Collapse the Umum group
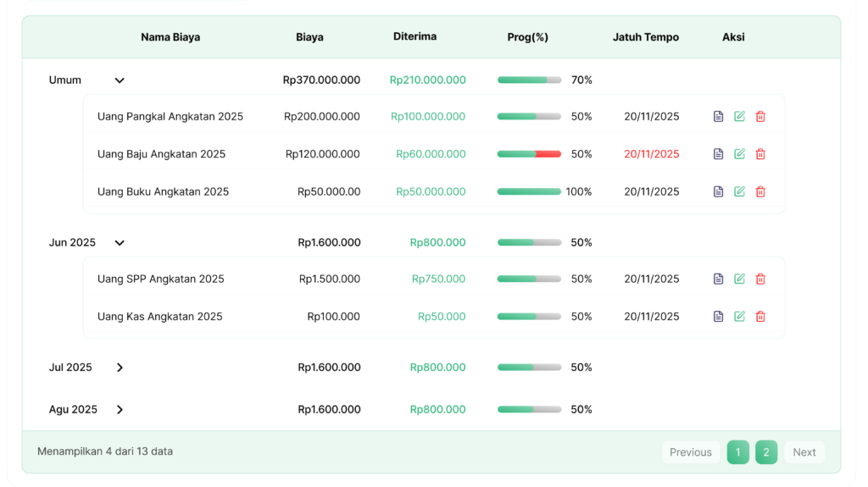 (x=120, y=80)
